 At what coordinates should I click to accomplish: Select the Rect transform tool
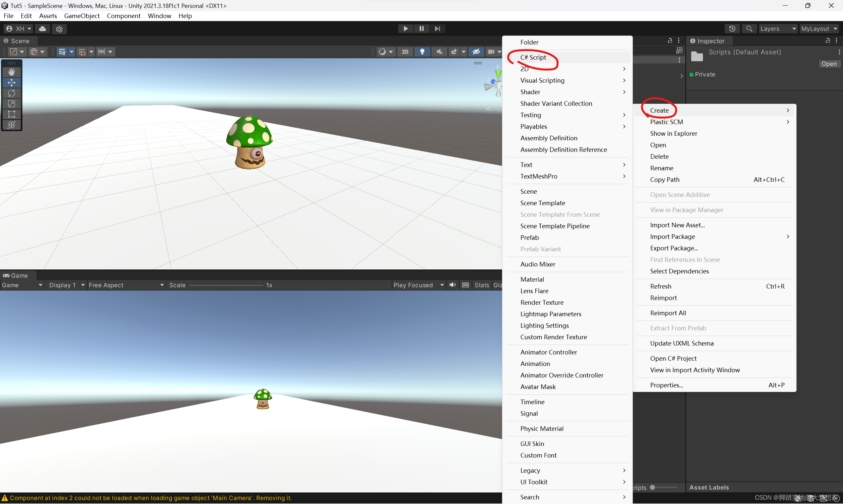pyautogui.click(x=12, y=114)
